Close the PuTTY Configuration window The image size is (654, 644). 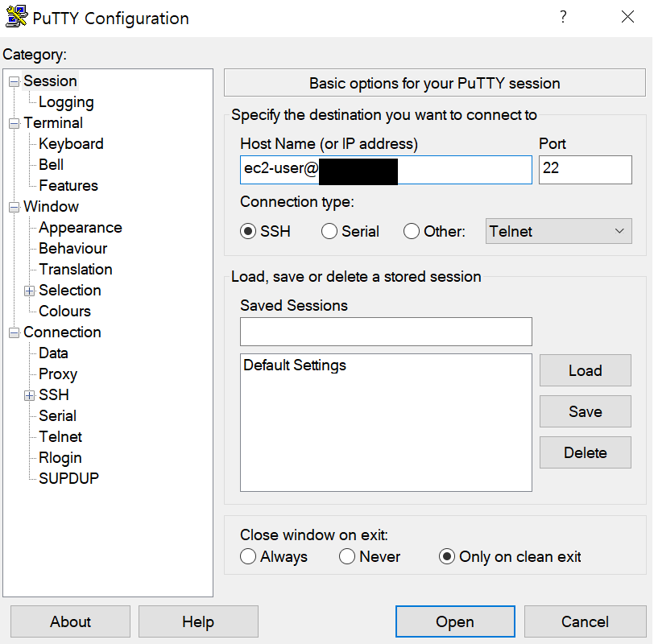click(x=627, y=17)
